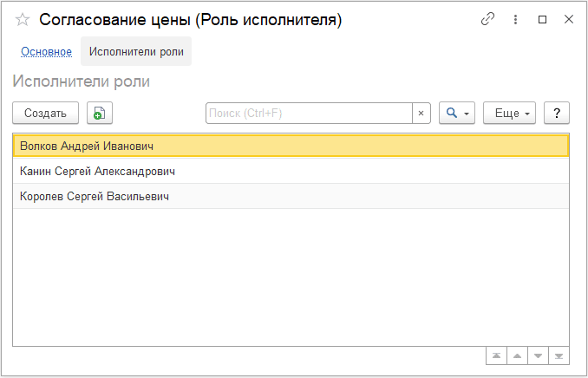Clear search field with the x button
588x378 pixels.
pos(421,113)
